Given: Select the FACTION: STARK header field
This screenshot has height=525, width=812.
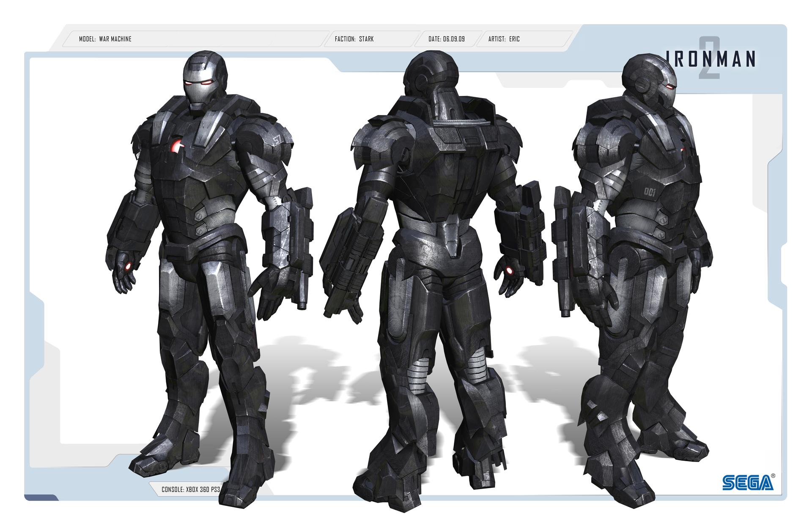Looking at the screenshot, I should [x=354, y=39].
